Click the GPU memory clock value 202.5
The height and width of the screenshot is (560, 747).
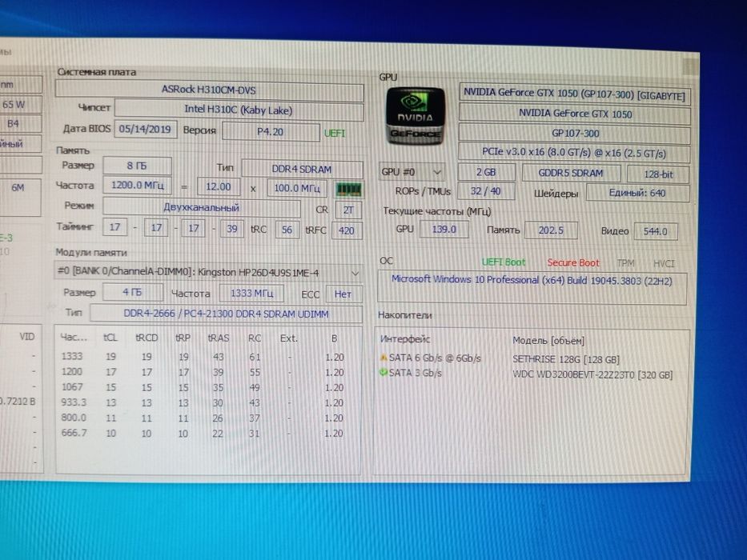click(x=551, y=230)
